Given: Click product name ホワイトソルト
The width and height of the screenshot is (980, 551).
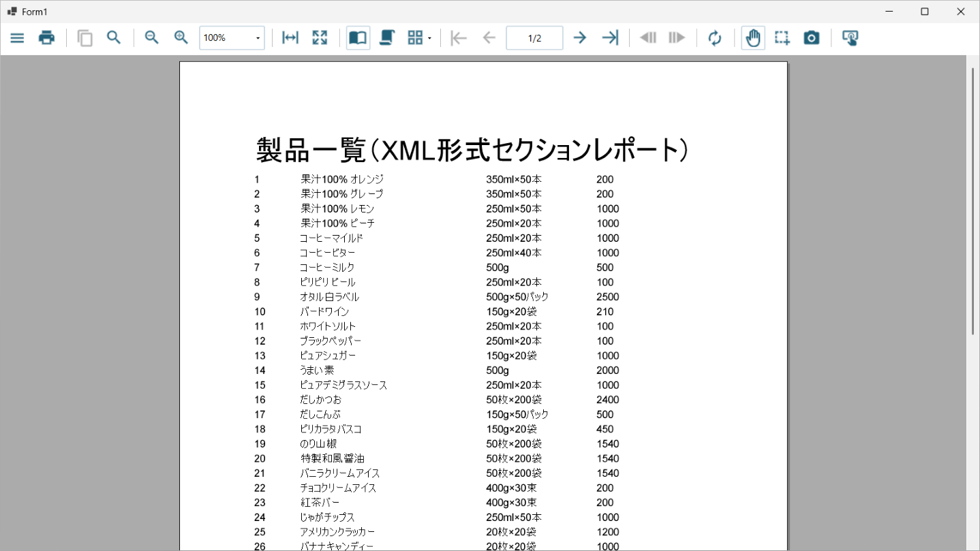Looking at the screenshot, I should click(328, 326).
